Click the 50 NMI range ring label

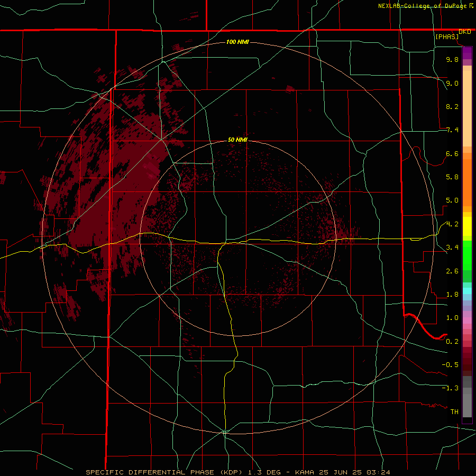237,140
